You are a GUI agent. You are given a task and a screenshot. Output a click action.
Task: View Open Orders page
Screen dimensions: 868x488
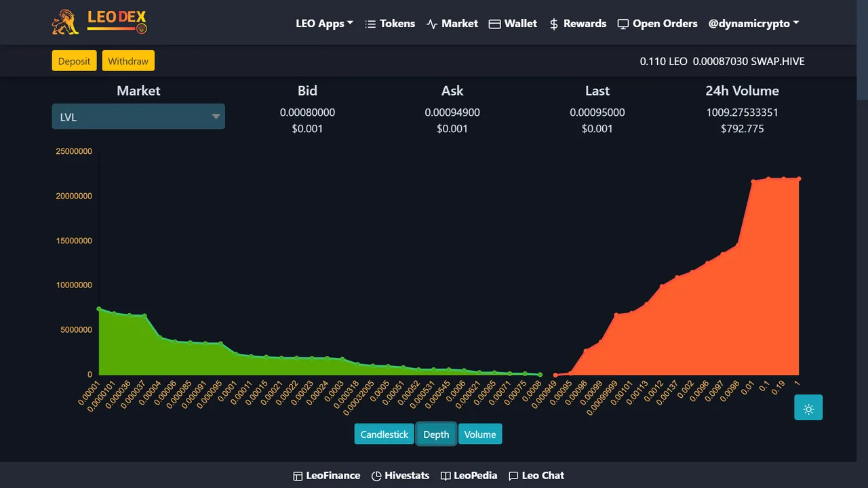pyautogui.click(x=657, y=23)
